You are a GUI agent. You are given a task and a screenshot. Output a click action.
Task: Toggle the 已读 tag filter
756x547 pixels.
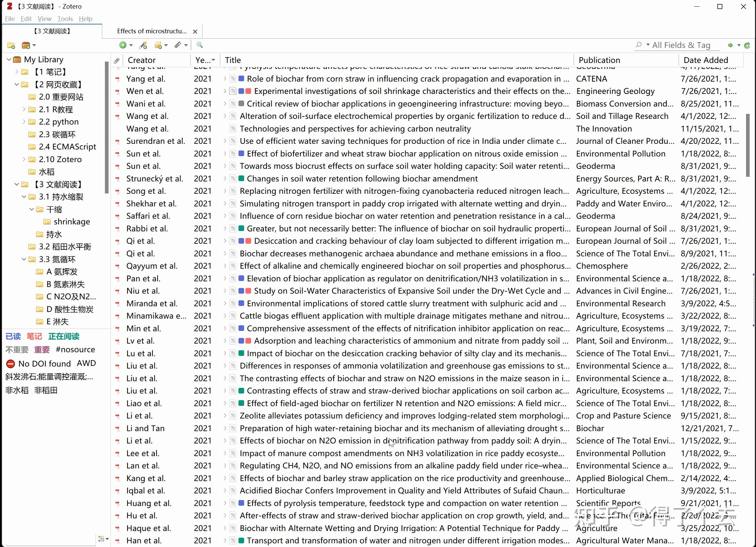point(13,337)
